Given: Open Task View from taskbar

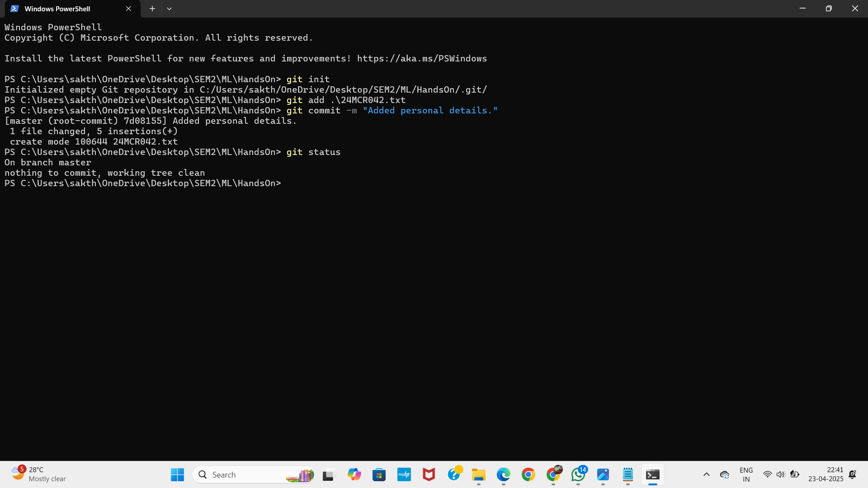Looking at the screenshot, I should coord(329,474).
